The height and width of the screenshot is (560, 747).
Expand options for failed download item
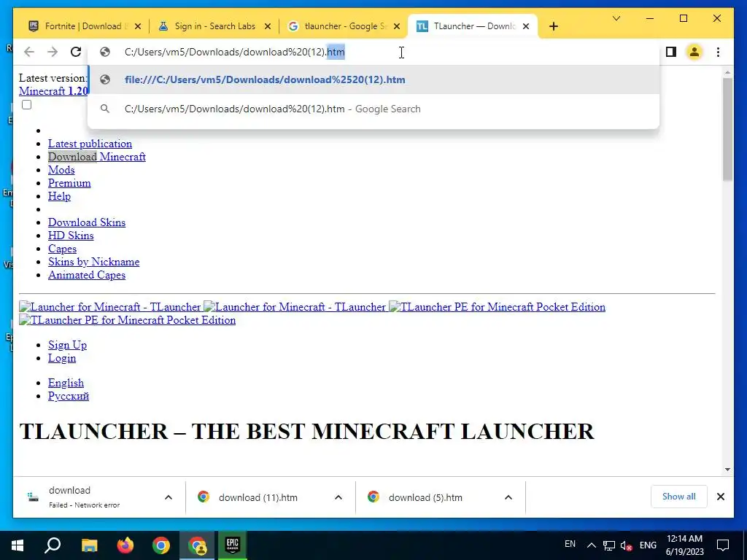tap(169, 497)
